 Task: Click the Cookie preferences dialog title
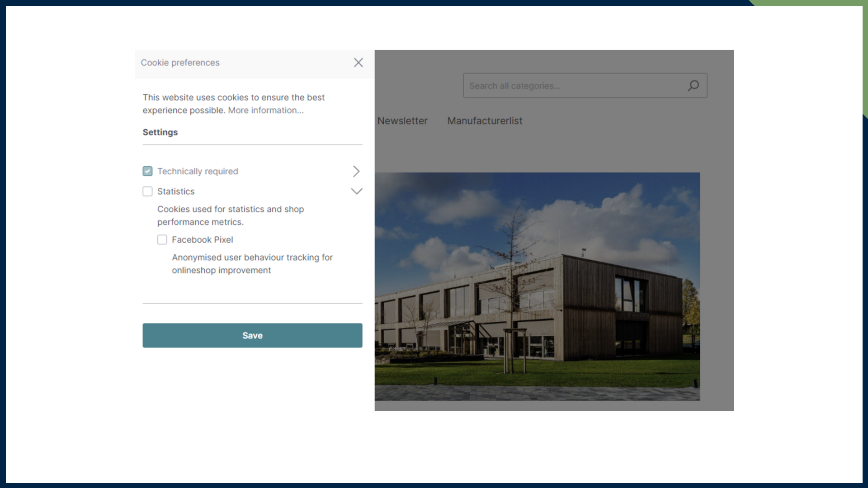(x=180, y=62)
